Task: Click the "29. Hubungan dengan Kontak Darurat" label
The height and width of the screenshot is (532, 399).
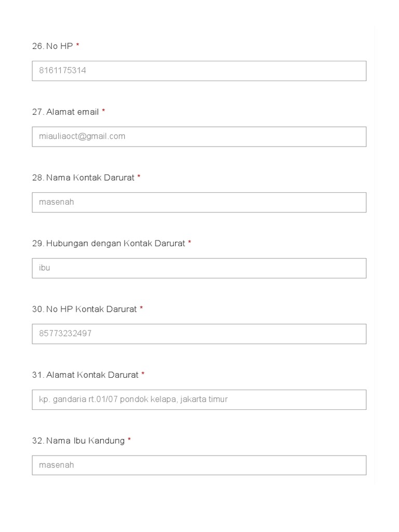Action: [108, 243]
